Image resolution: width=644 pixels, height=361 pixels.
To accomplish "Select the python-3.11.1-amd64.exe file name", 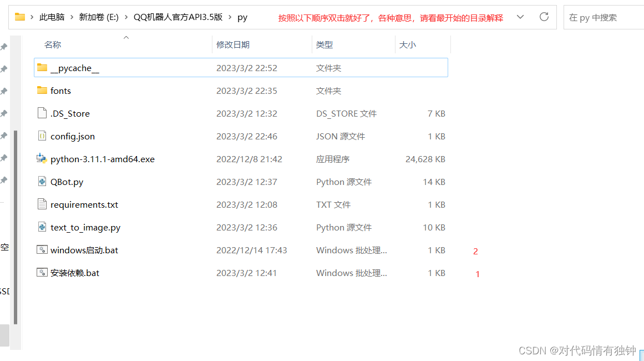I will [102, 159].
